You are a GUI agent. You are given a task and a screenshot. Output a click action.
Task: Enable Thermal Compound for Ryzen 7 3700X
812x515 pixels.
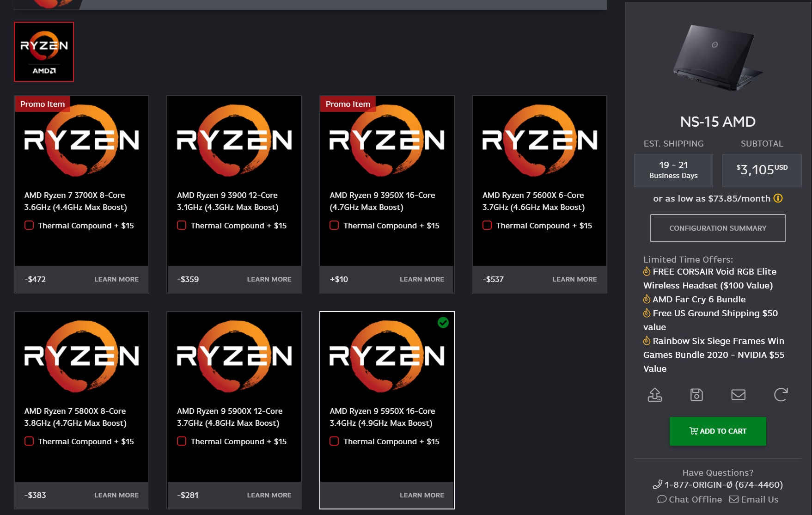(29, 225)
